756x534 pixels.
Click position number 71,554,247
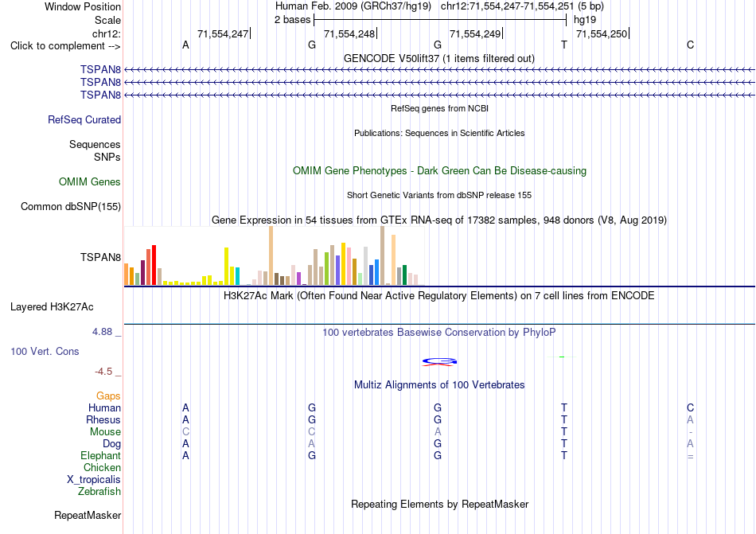[x=223, y=33]
